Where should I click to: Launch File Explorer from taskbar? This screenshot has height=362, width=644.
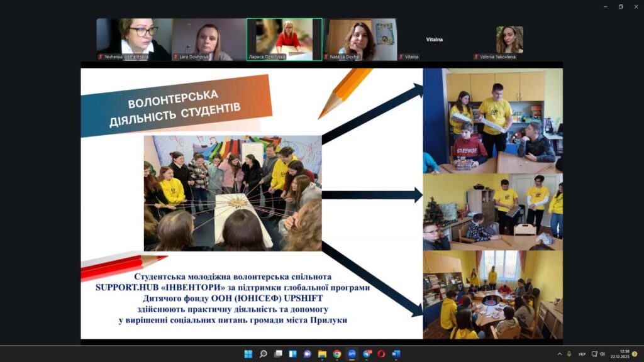(322, 354)
